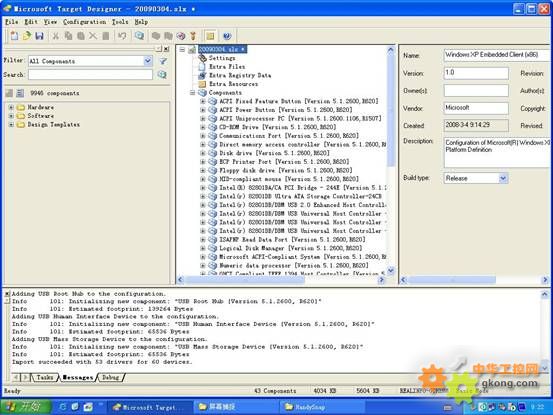
Task: Expand ACPI Fixed Feature Button component
Action: point(203,101)
